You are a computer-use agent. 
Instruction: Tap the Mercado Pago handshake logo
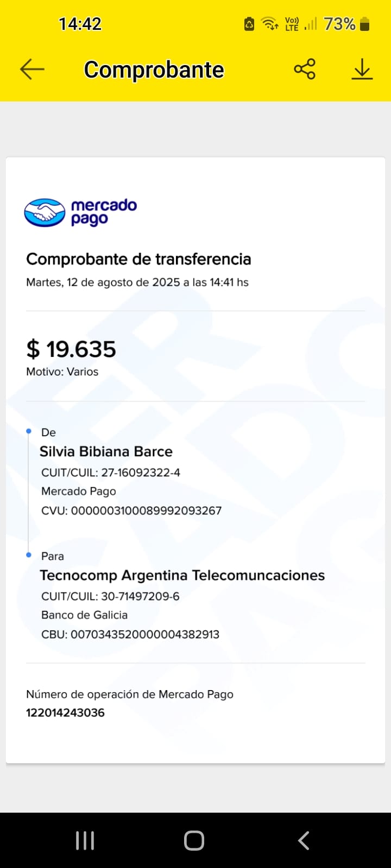pos(45,212)
